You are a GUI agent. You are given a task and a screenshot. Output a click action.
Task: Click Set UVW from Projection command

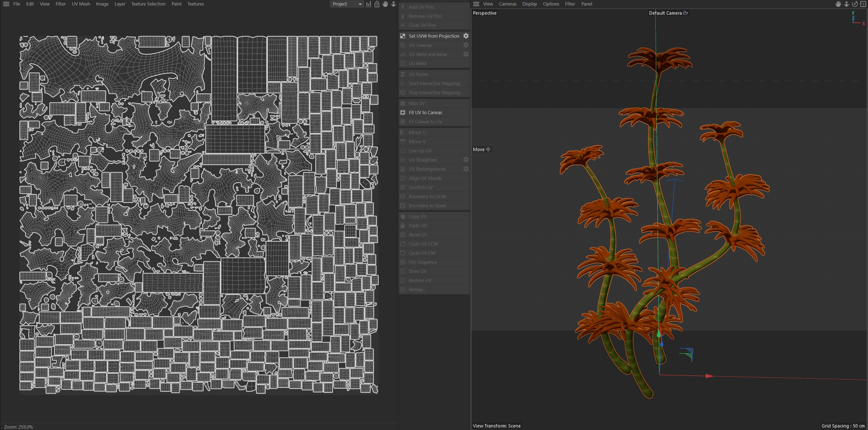(434, 36)
